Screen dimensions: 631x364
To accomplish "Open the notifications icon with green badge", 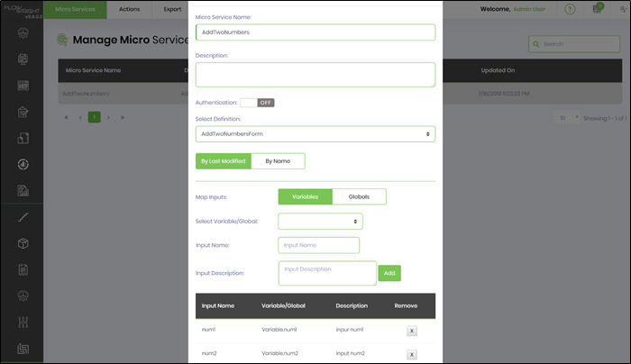I will 598,8.
